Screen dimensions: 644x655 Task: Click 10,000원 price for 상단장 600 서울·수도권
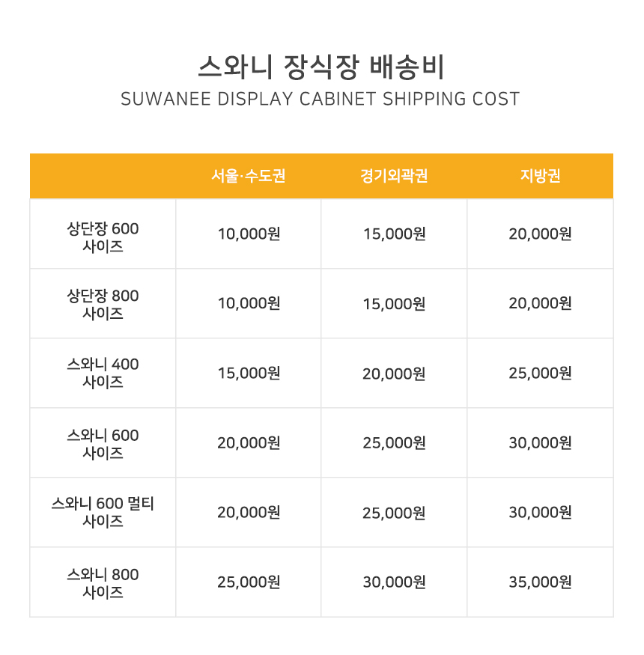click(249, 234)
